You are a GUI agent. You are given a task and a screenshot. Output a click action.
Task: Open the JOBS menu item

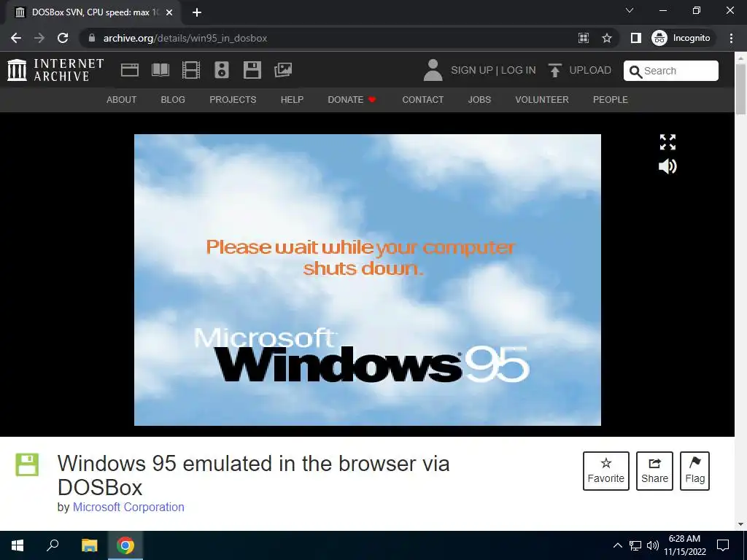coord(479,99)
